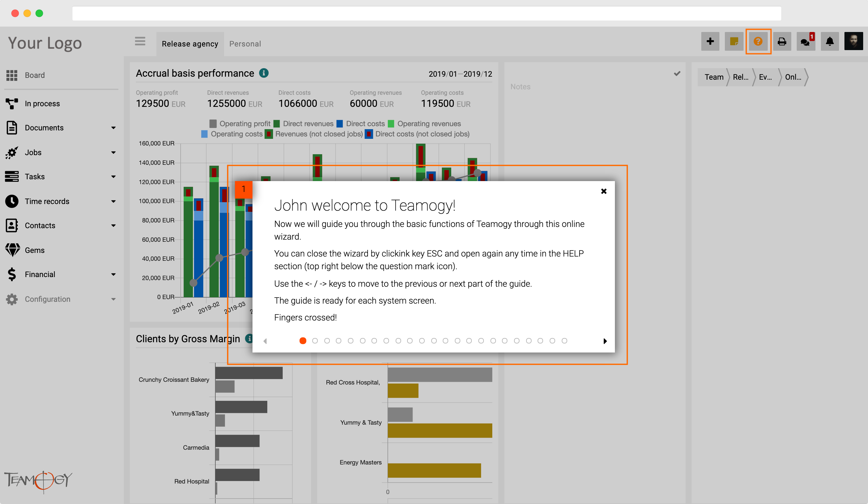Open the orange question mark help icon
The width and height of the screenshot is (868, 504).
758,41
